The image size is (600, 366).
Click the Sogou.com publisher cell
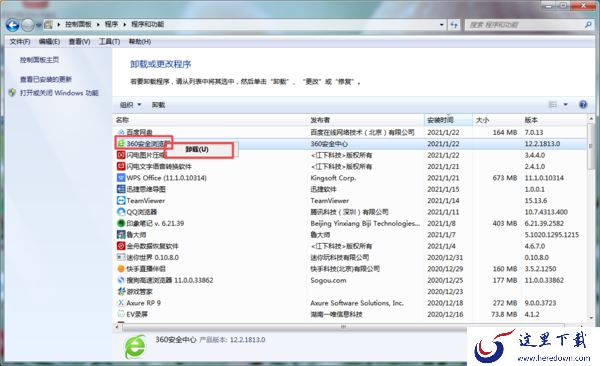click(328, 280)
